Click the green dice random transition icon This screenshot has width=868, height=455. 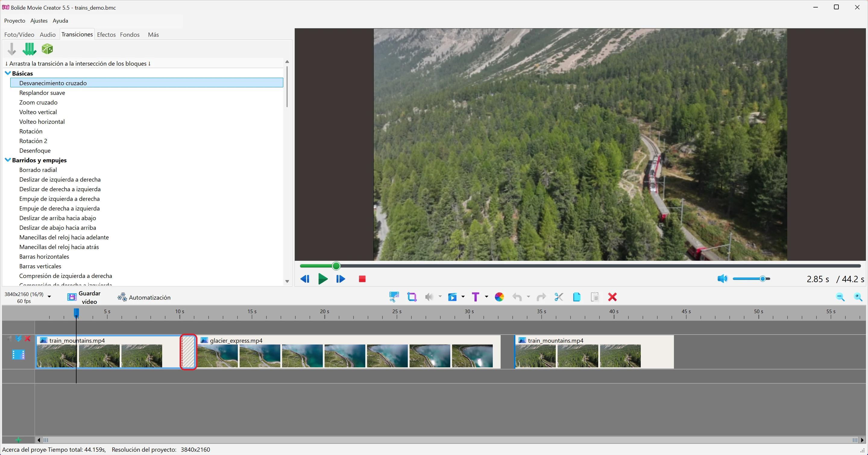pos(47,49)
